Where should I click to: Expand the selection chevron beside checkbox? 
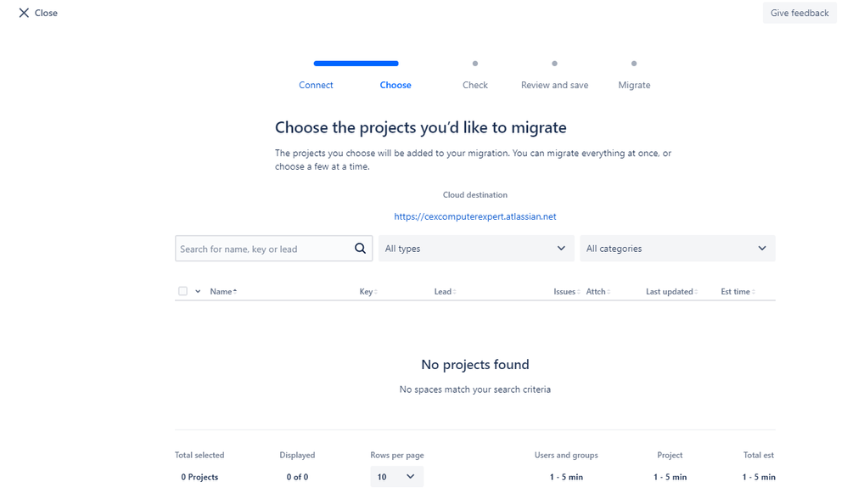pos(198,291)
